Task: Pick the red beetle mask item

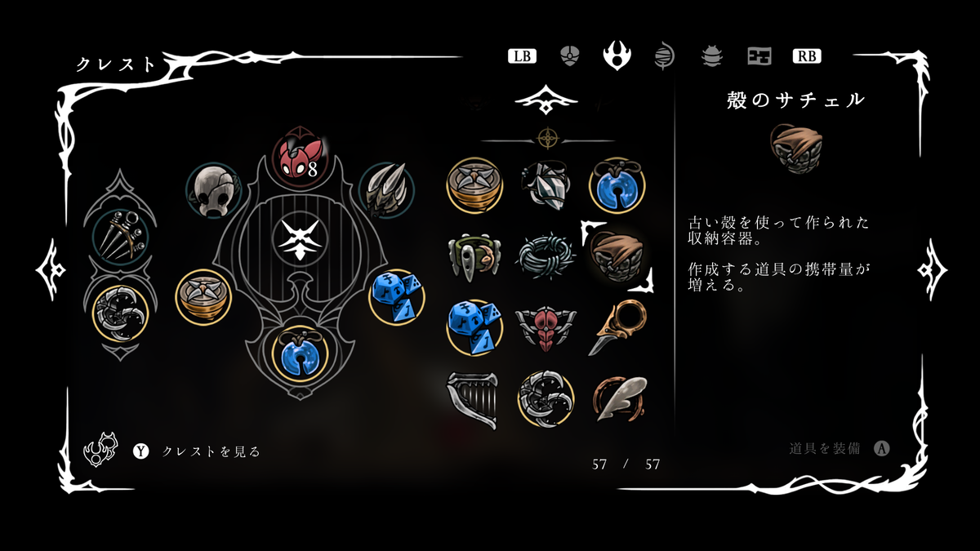Action: (546, 328)
